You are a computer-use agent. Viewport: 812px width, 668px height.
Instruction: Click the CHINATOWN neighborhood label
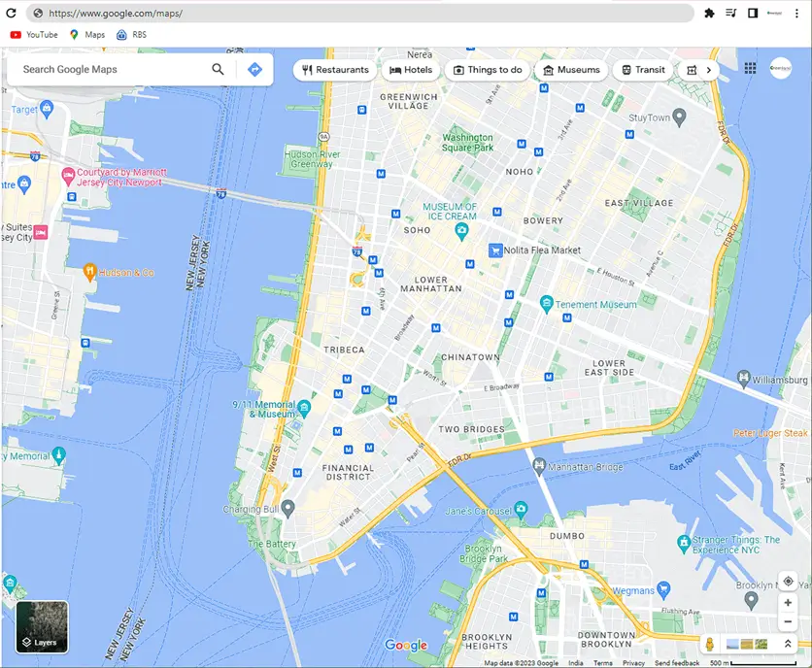[470, 357]
